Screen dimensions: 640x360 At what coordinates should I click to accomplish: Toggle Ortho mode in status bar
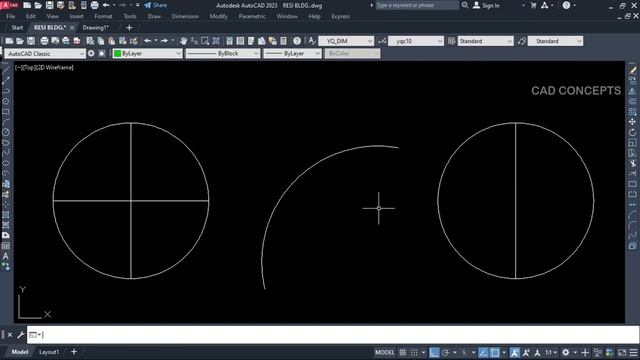tap(434, 352)
